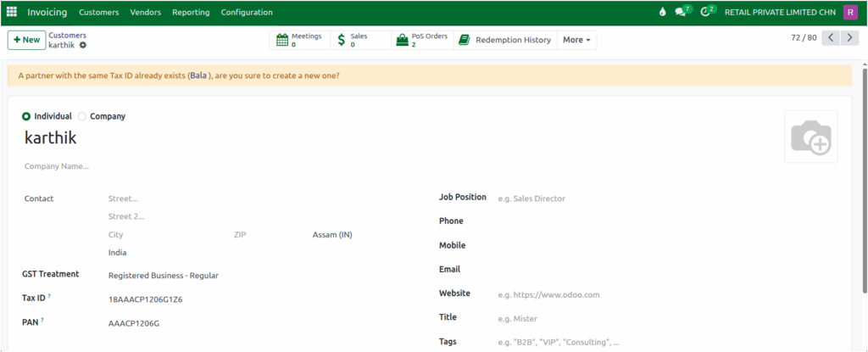Open the Redemption History button
Screen dimensions: 868x352
(x=505, y=40)
